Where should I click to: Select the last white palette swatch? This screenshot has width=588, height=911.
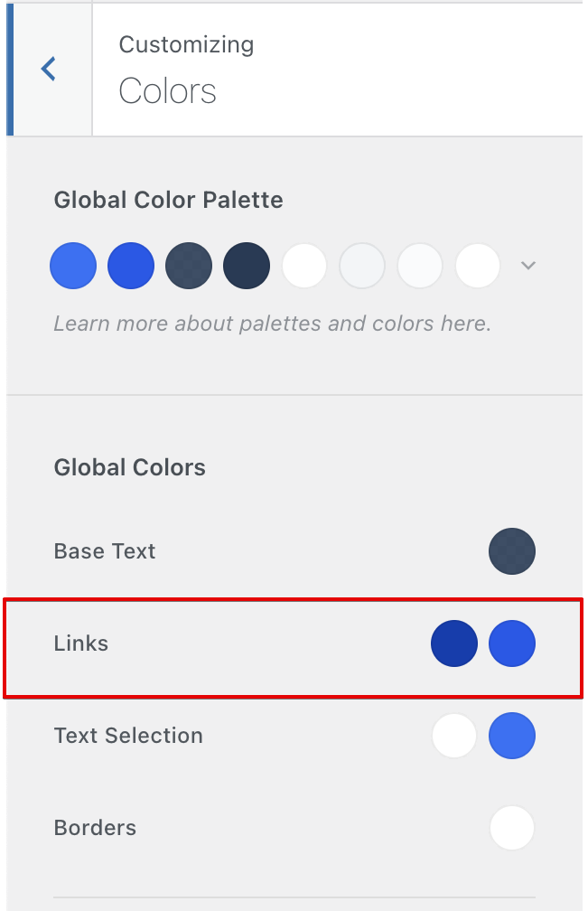(478, 265)
